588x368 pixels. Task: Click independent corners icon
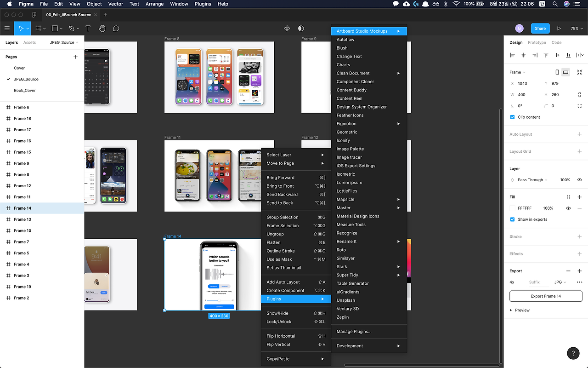point(580,106)
